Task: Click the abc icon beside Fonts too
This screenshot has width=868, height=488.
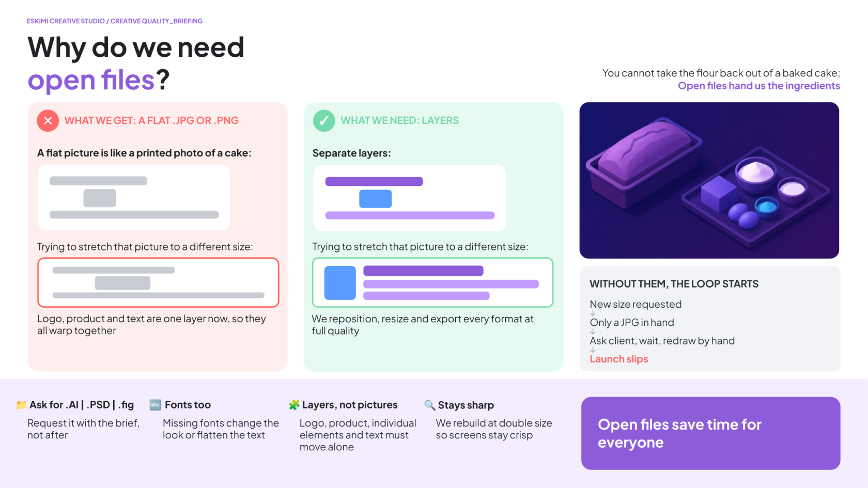Action: 155,405
